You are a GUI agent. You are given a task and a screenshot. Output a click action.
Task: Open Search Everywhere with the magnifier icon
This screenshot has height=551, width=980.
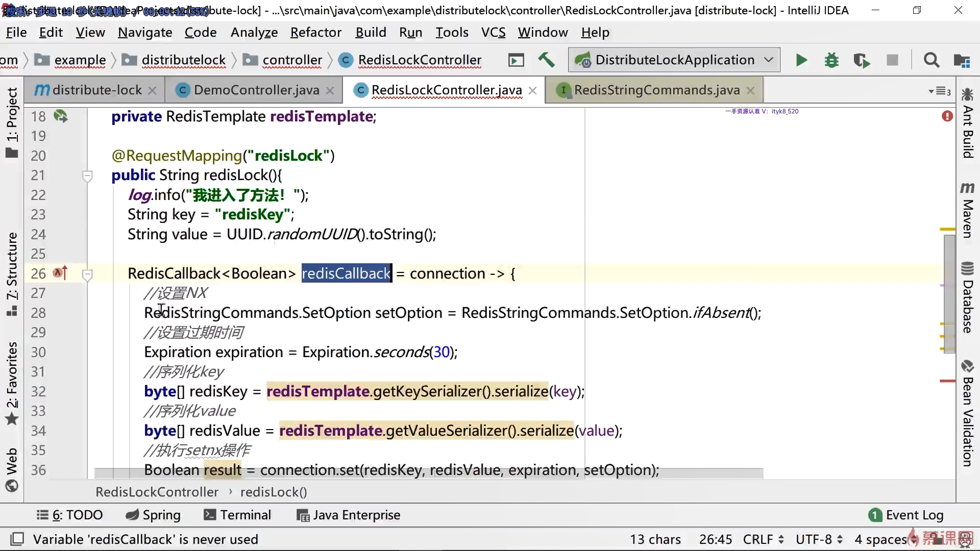click(x=931, y=60)
